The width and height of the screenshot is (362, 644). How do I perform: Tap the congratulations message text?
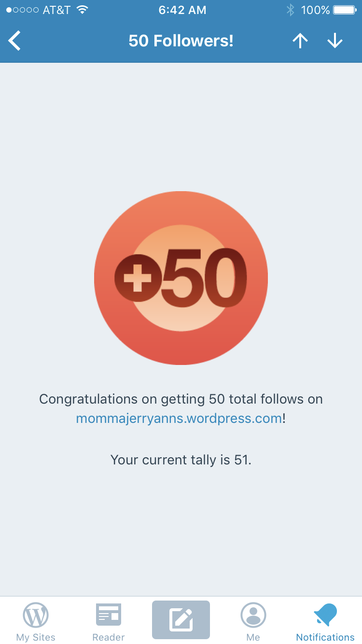[x=181, y=399]
